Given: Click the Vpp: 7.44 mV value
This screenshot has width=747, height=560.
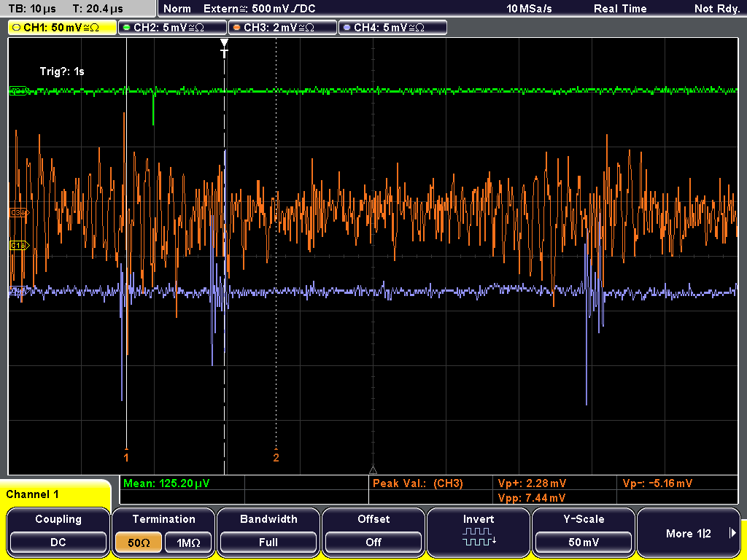Looking at the screenshot, I should [532, 498].
